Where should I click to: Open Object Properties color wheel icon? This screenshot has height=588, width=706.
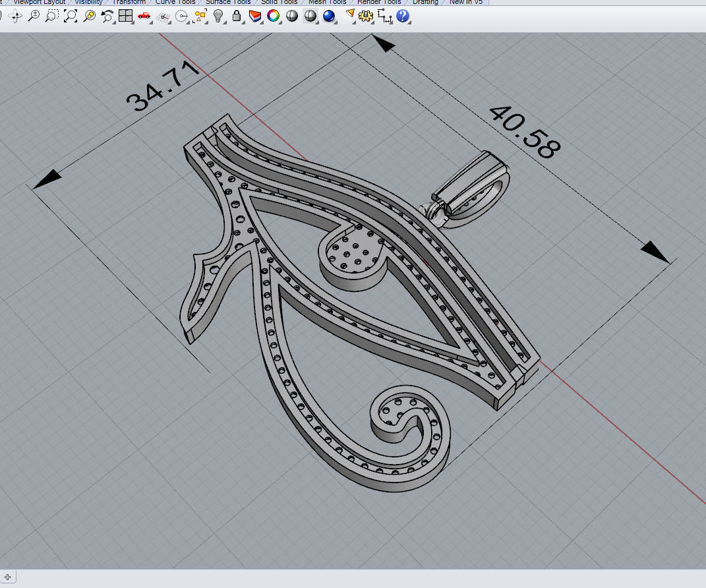274,16
